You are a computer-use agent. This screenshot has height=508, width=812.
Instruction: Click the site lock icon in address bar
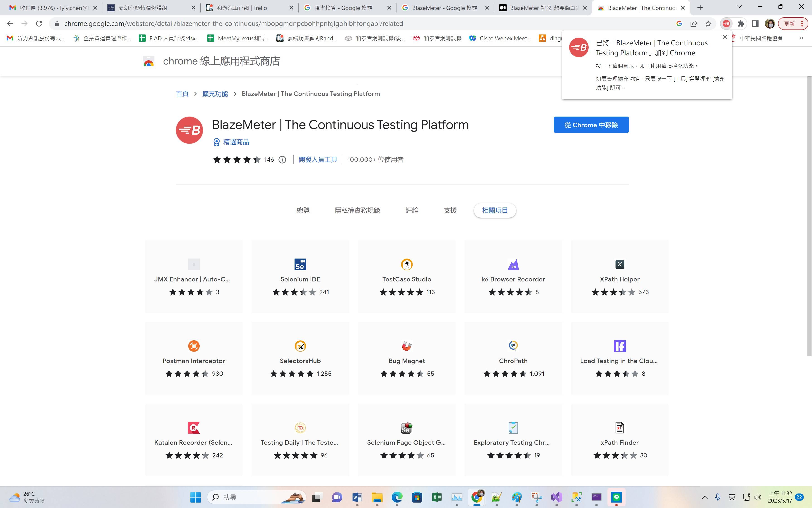[x=57, y=24]
